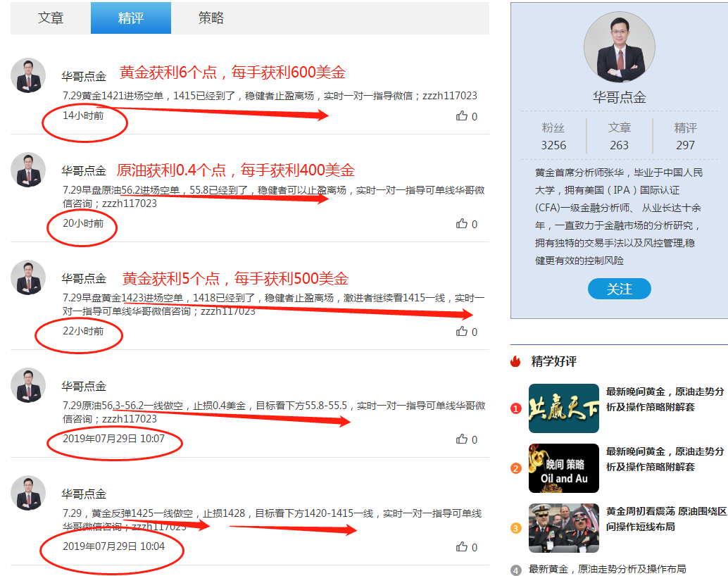The image size is (728, 576).
Task: Open post text 7.29黄金1421进场空单
Action: pyautogui.click(x=270, y=96)
